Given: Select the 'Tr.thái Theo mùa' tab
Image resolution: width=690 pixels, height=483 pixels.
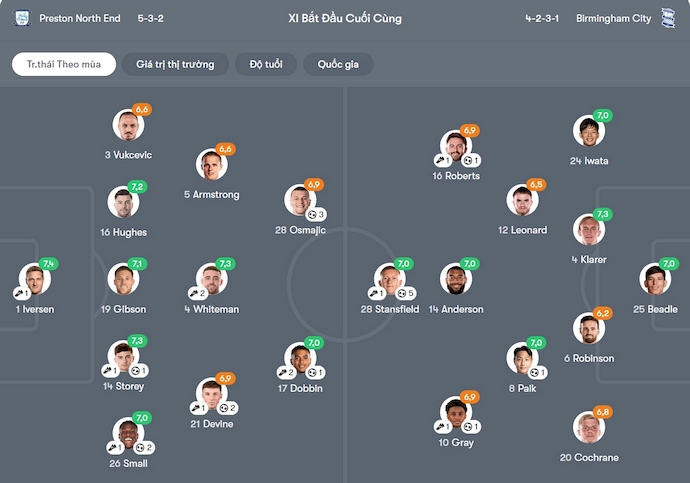Looking at the screenshot, I should click(x=64, y=64).
